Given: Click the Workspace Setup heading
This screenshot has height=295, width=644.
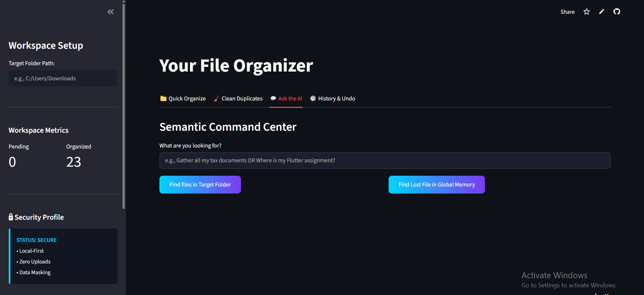Looking at the screenshot, I should (46, 46).
